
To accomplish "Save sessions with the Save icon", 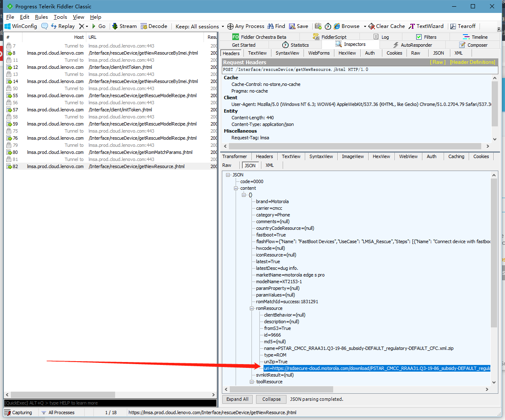I will tap(299, 26).
